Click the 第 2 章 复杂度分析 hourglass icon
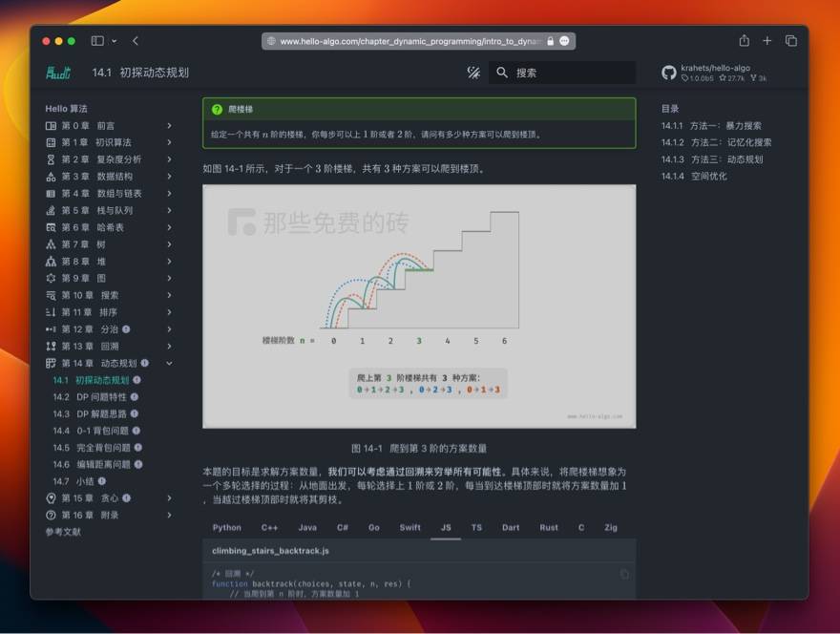Screen dimensions: 840x634 tap(51, 159)
